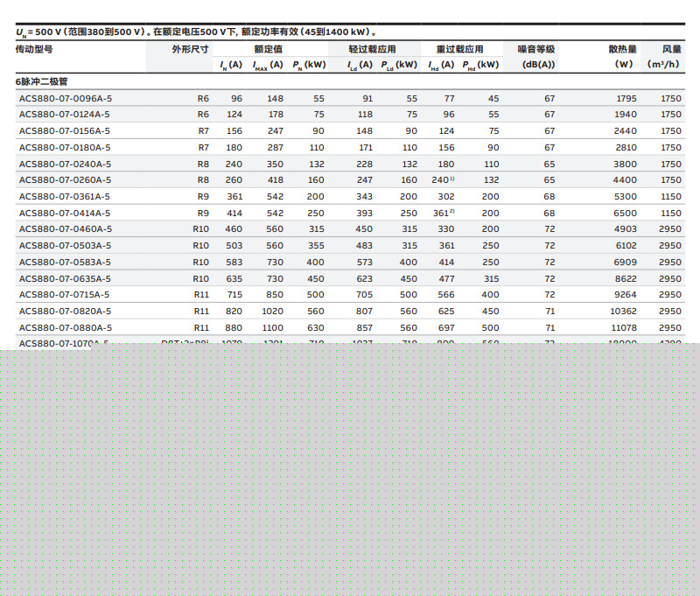Viewport: 700px width, 596px height.
Task: Click the PN (kW) subheader
Action: click(x=309, y=65)
